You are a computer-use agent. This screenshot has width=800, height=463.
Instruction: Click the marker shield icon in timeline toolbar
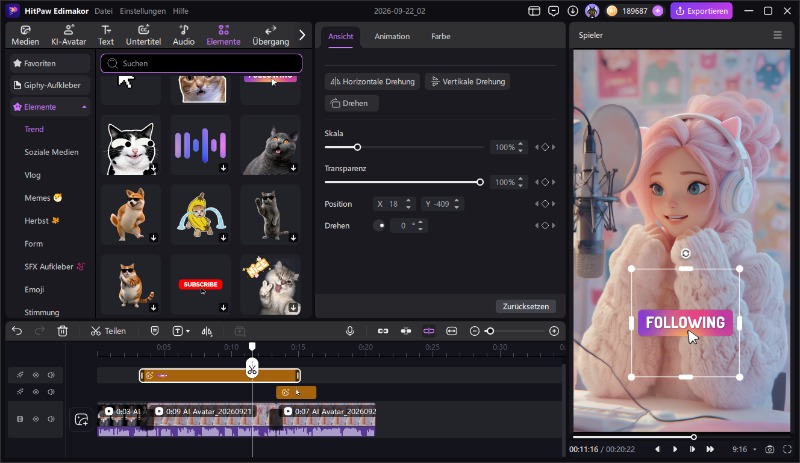click(155, 331)
